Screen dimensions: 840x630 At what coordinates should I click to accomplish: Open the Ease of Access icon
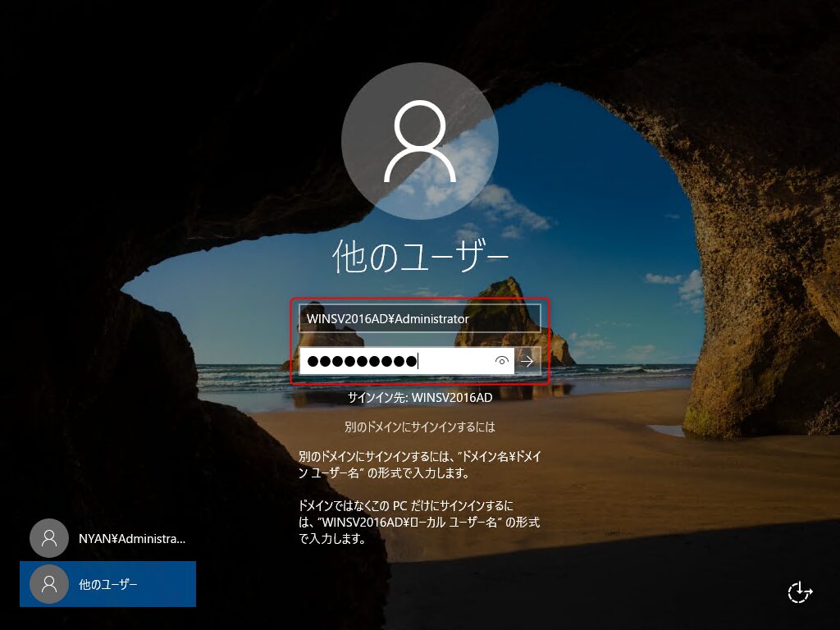click(800, 592)
